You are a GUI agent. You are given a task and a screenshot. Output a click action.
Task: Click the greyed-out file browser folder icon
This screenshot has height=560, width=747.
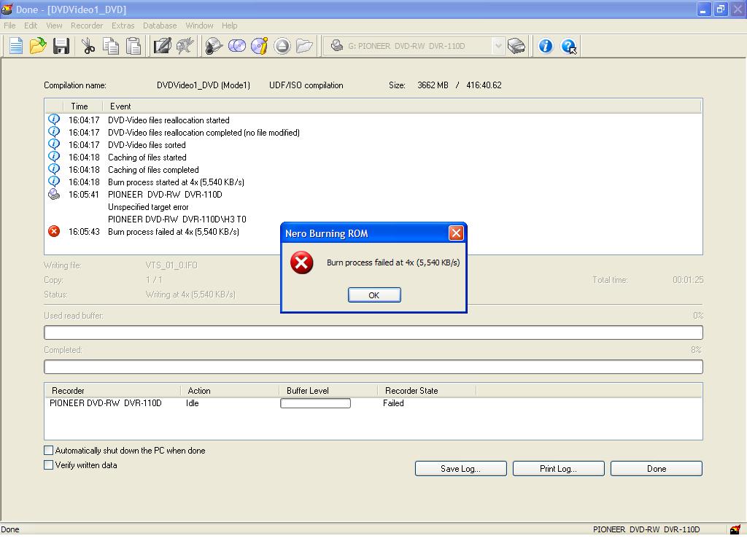pos(304,46)
